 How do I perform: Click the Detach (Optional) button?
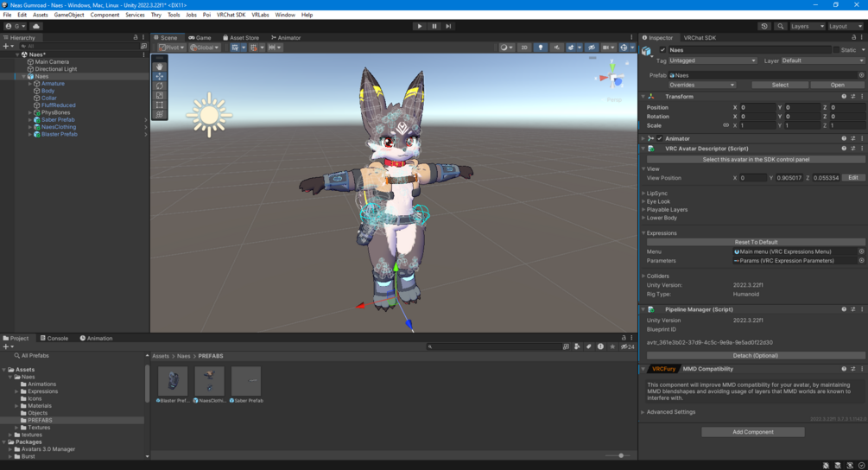click(x=756, y=355)
